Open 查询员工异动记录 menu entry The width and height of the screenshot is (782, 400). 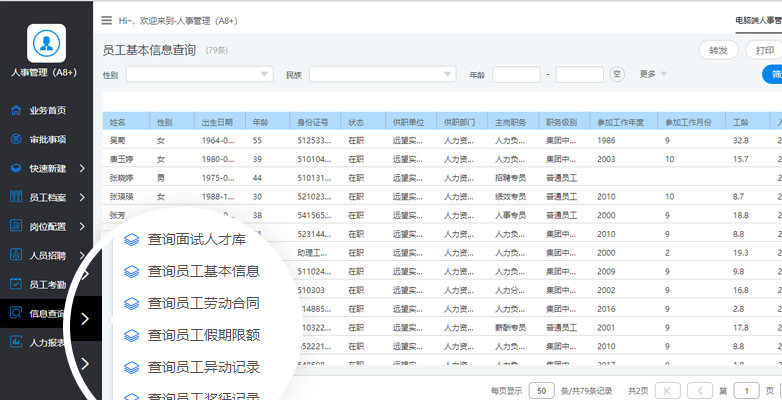tap(204, 366)
